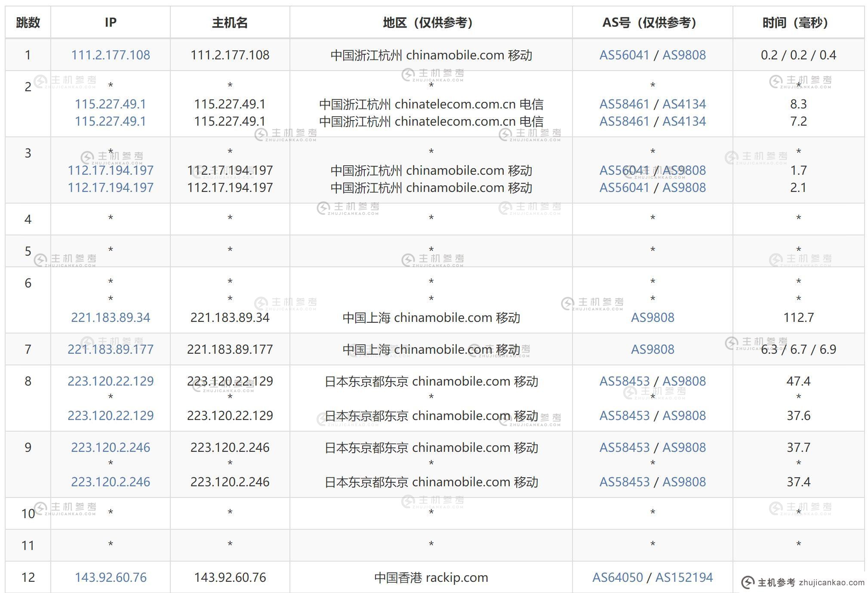
Task: Open IP link 221.183.89.177 in hop 7
Action: pos(111,349)
